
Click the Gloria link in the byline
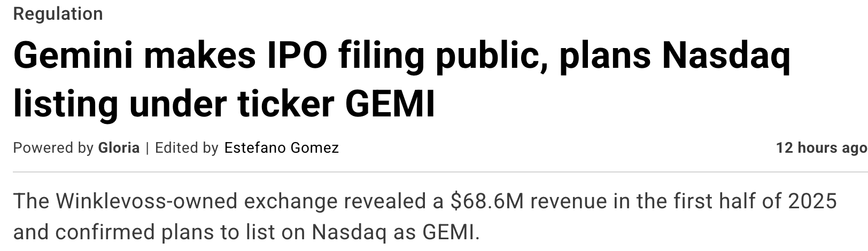pyautogui.click(x=119, y=148)
